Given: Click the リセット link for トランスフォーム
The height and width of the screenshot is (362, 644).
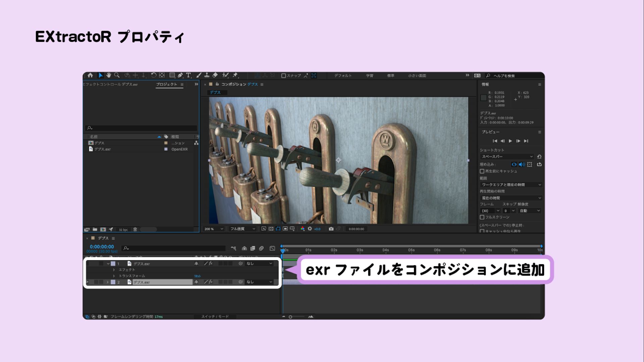Looking at the screenshot, I should pyautogui.click(x=197, y=276).
